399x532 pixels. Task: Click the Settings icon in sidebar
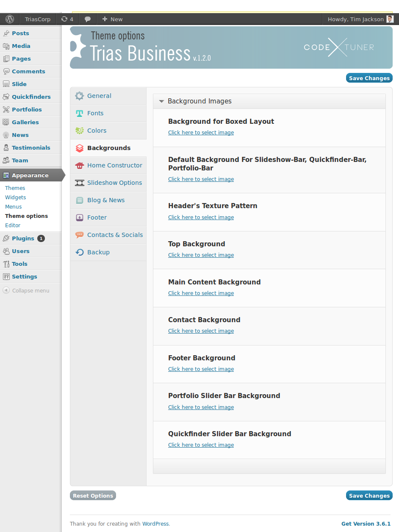6,276
